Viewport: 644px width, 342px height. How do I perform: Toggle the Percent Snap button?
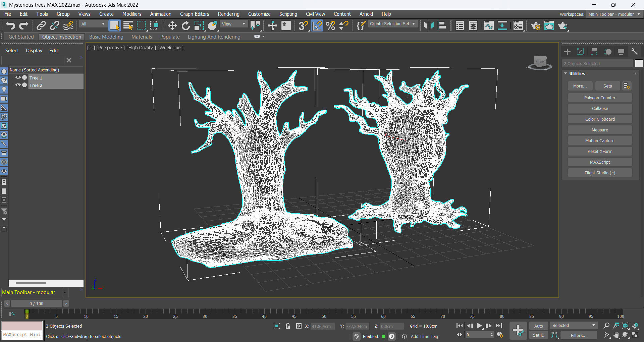(x=330, y=26)
